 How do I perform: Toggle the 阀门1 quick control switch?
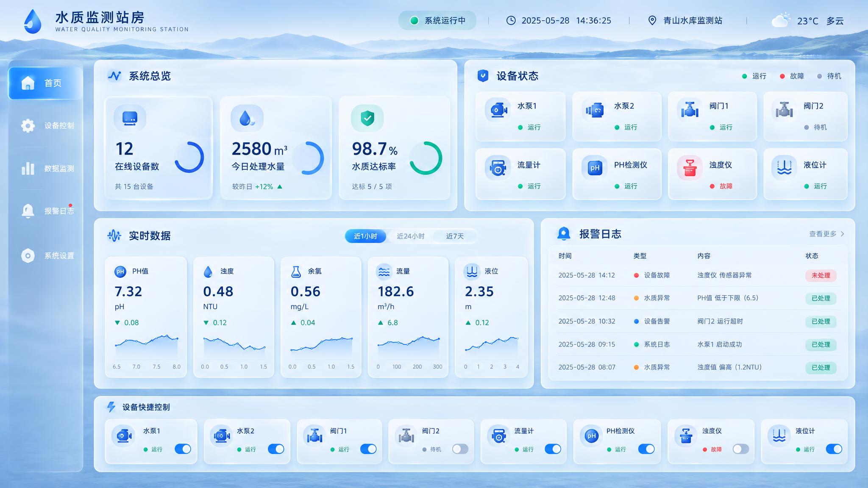368,449
